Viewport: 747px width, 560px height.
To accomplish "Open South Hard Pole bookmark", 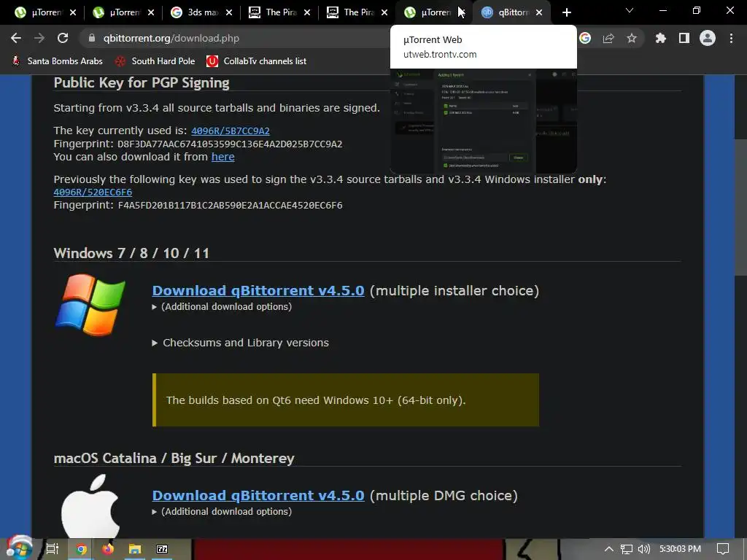I will pos(155,61).
